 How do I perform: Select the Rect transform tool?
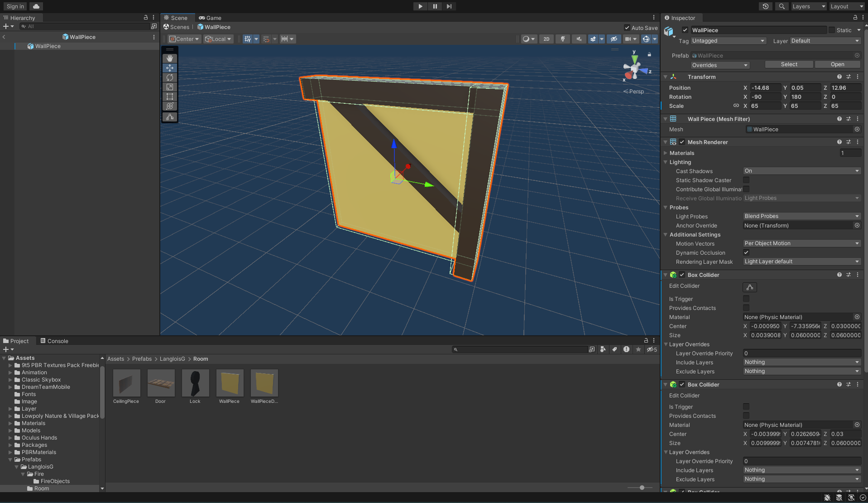click(169, 97)
